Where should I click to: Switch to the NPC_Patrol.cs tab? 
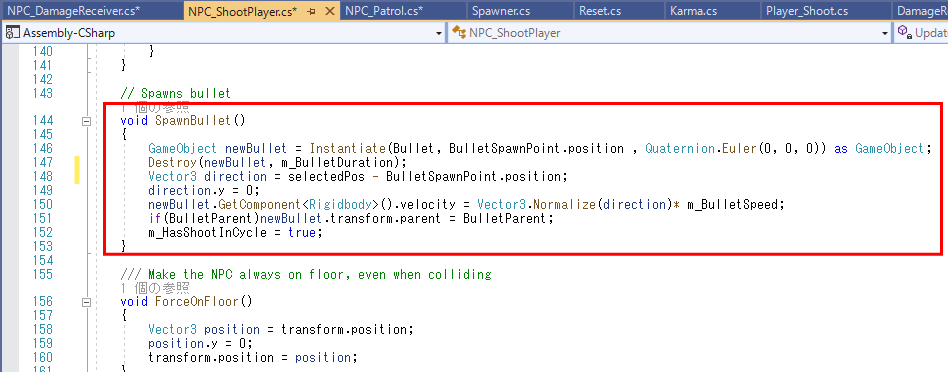(x=383, y=11)
